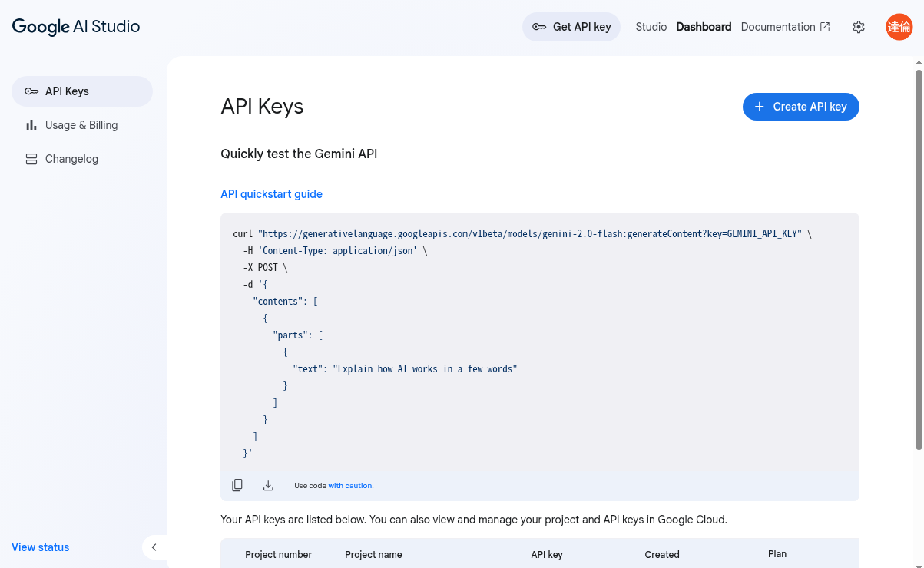The image size is (924, 568).
Task: Collapse the sidebar with the chevron button
Action: tap(154, 547)
